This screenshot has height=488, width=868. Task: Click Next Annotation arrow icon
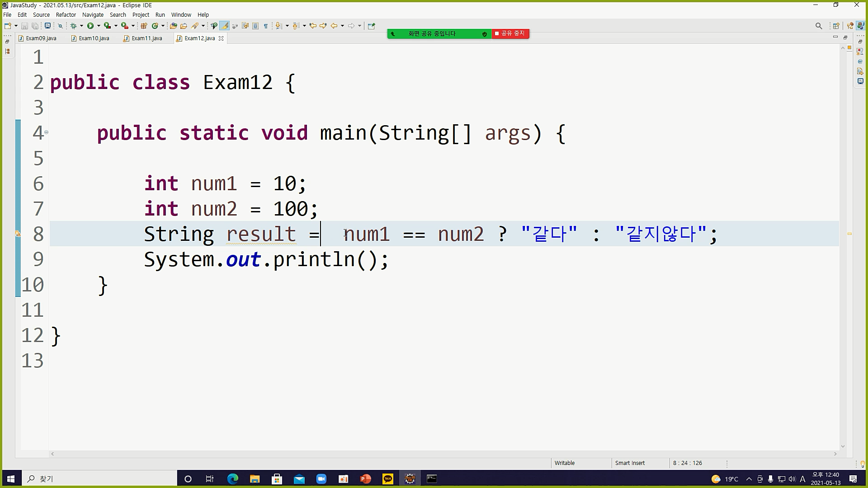279,26
